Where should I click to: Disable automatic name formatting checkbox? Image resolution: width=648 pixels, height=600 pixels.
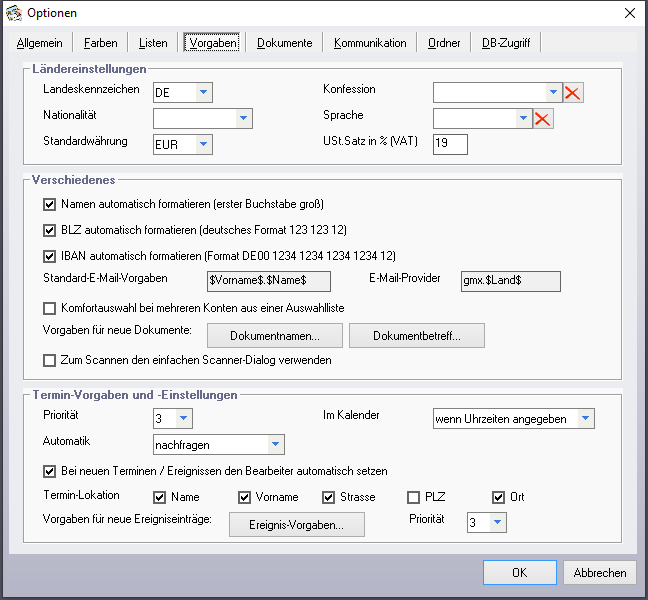(x=50, y=204)
